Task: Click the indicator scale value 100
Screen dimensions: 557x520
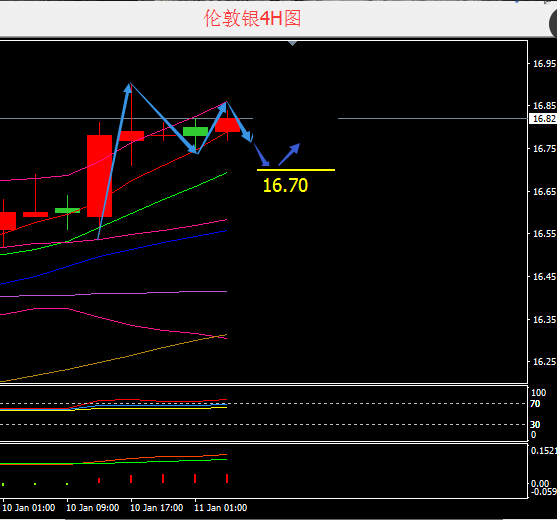Action: (538, 392)
